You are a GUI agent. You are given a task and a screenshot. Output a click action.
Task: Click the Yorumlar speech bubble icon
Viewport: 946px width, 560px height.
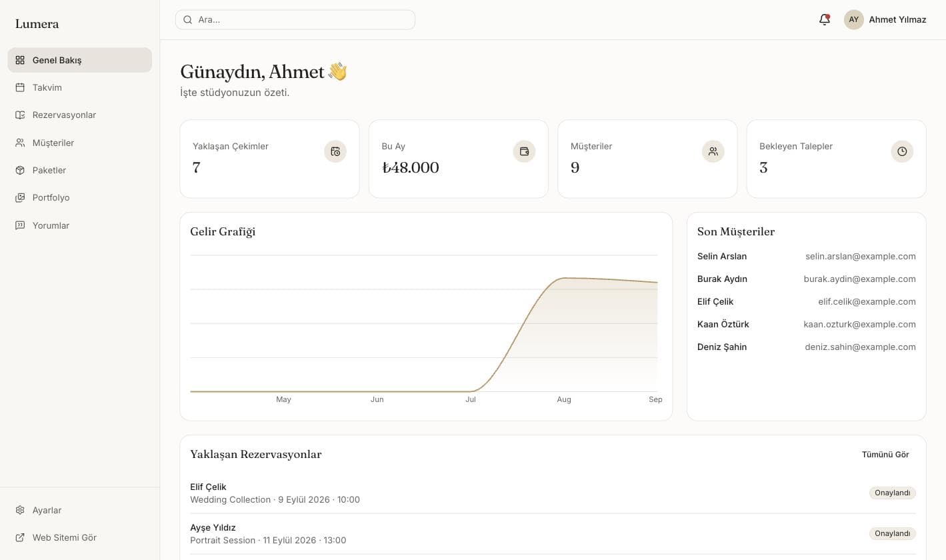(x=20, y=225)
